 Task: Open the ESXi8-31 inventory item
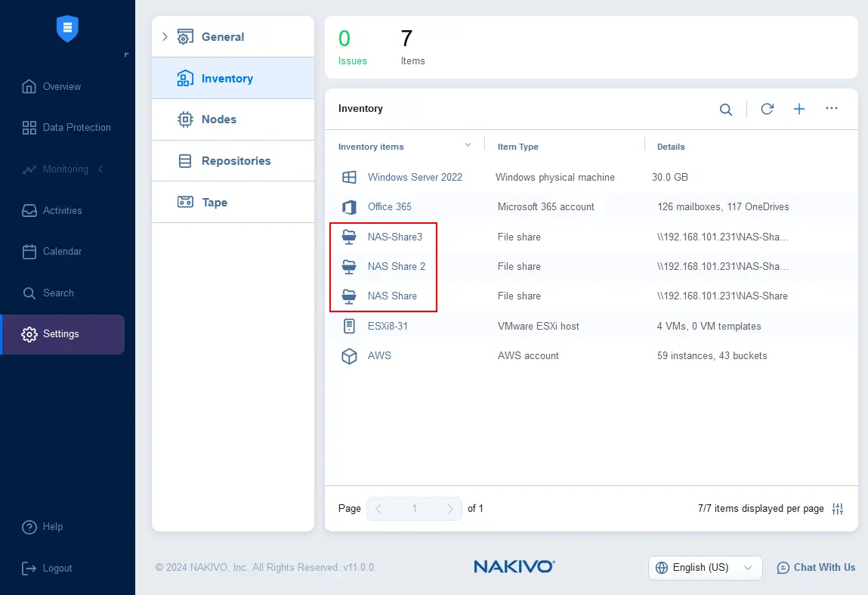[388, 327]
